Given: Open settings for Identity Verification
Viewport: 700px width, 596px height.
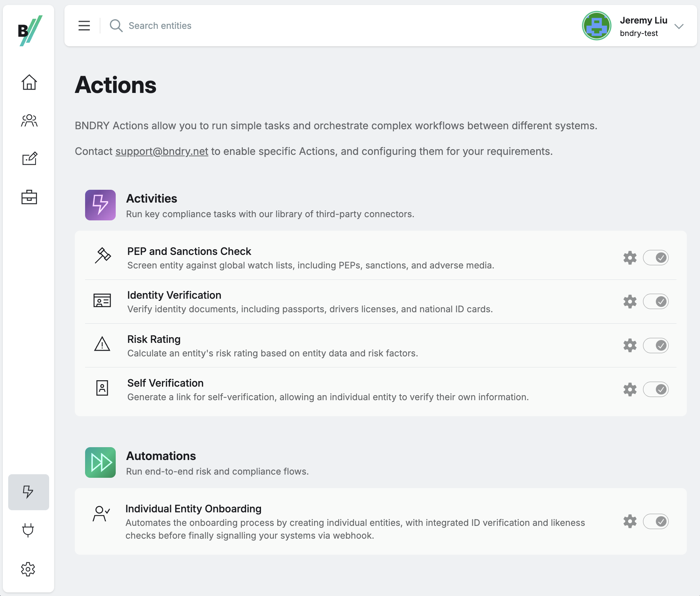Looking at the screenshot, I should point(630,302).
